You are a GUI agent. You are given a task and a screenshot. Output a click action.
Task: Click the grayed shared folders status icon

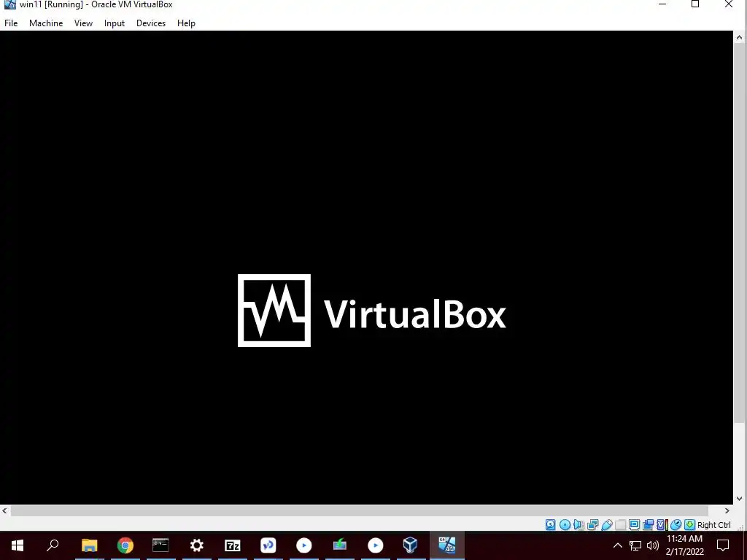click(x=620, y=525)
